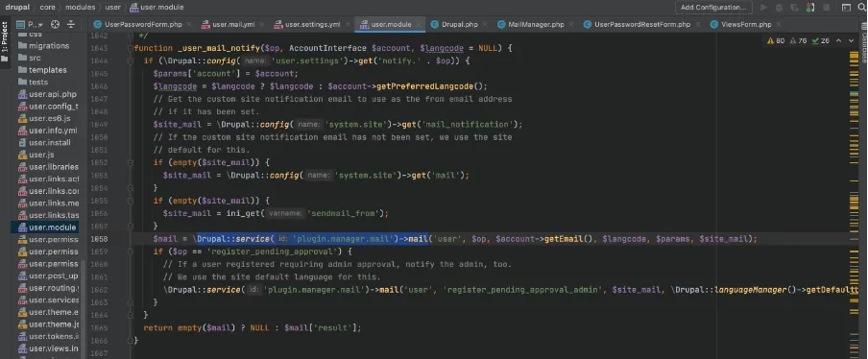Select user.tokens file in tree
Image resolution: width=868 pixels, height=359 pixels.
coord(48,336)
